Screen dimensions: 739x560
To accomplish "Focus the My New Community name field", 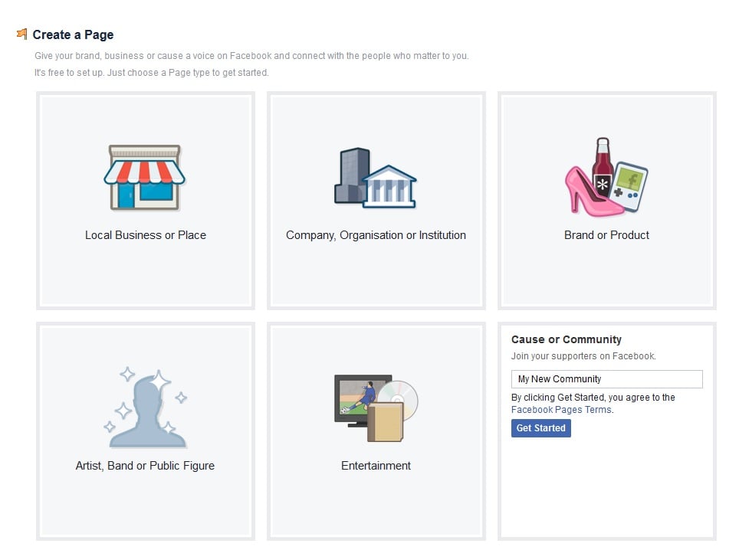I will click(606, 379).
